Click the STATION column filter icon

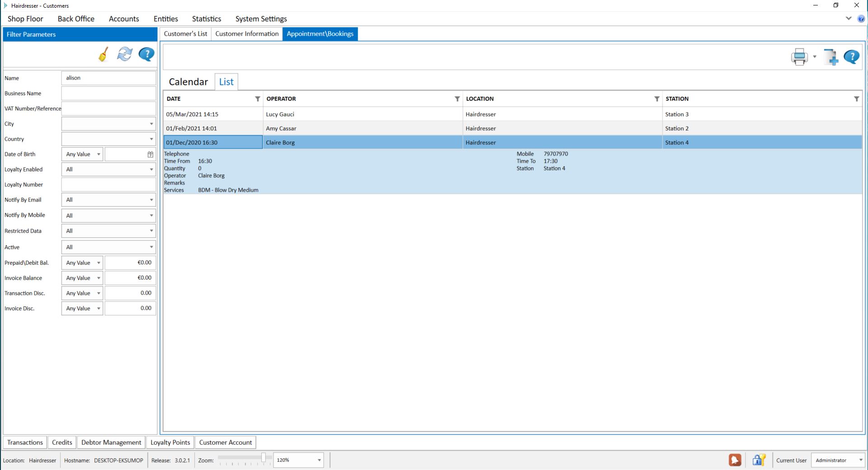[x=856, y=99]
